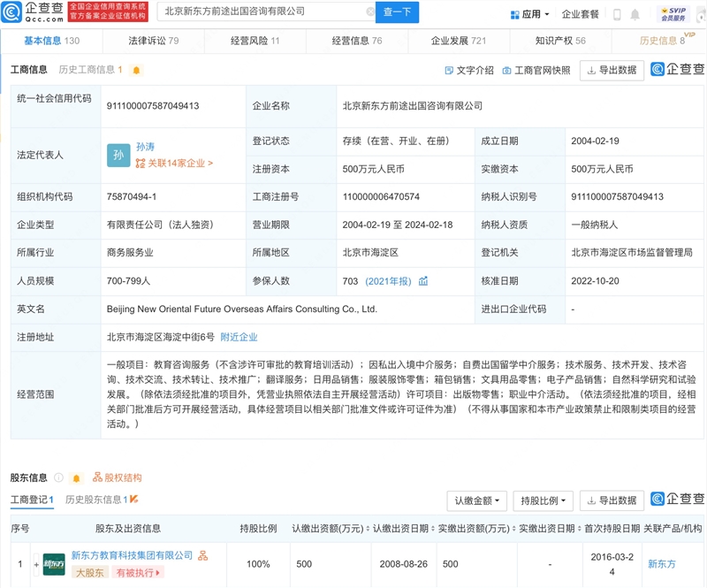Viewport: 707px width, 588px height.
Task: Click 导出数据 in 股东信息 section
Action: point(612,501)
